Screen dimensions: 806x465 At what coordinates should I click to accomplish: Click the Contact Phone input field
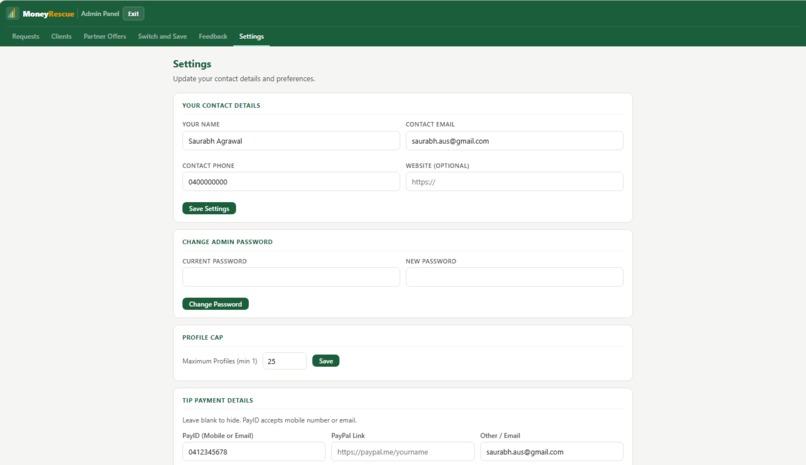[x=291, y=181]
